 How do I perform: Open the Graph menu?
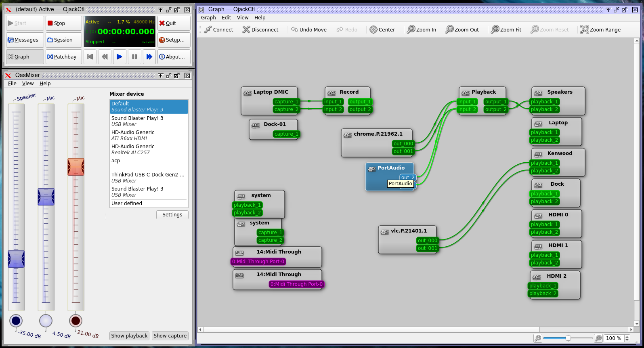click(208, 18)
